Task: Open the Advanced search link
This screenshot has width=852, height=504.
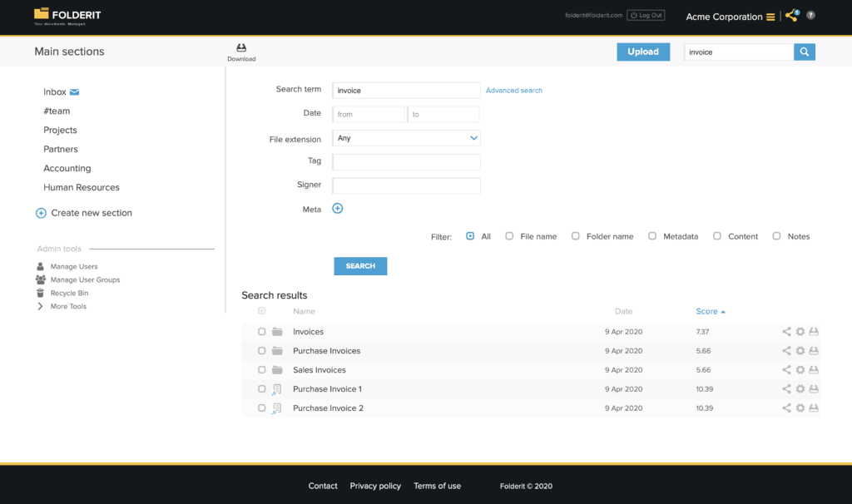Action: pyautogui.click(x=514, y=91)
